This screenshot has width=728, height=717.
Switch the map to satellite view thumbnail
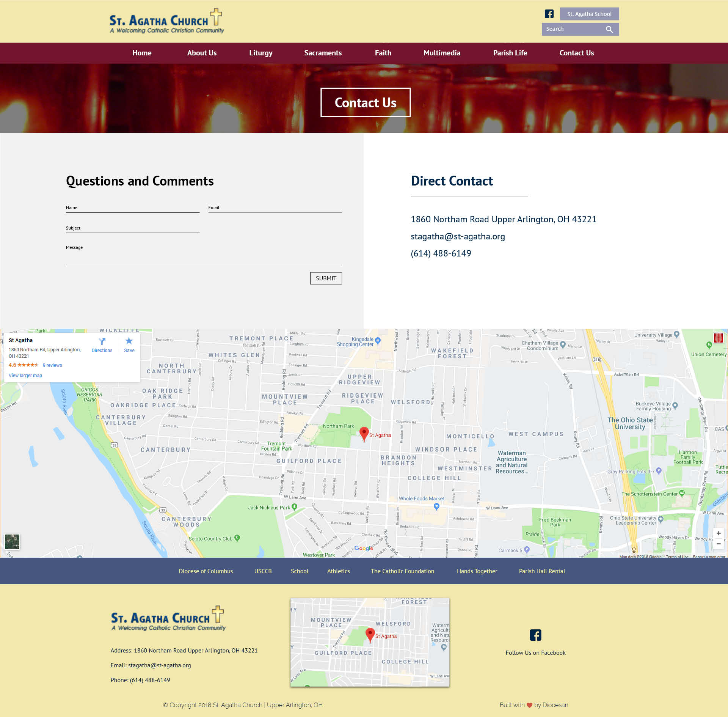pyautogui.click(x=12, y=541)
